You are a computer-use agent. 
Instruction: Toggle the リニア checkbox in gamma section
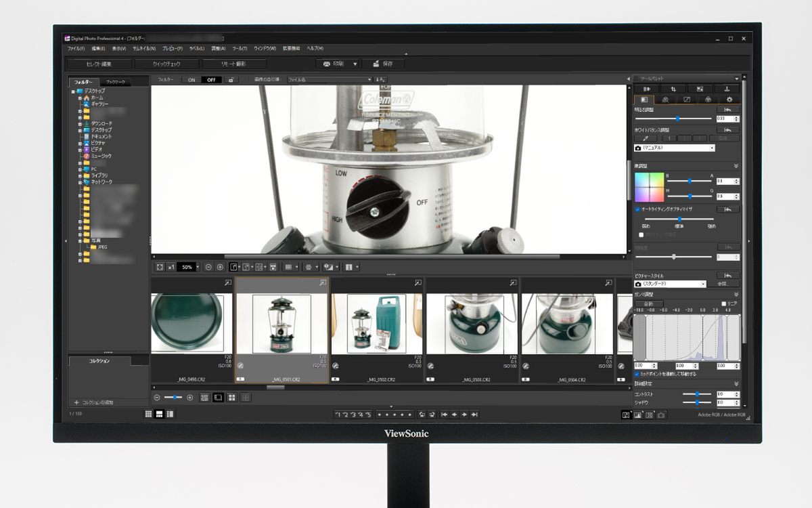tap(724, 303)
